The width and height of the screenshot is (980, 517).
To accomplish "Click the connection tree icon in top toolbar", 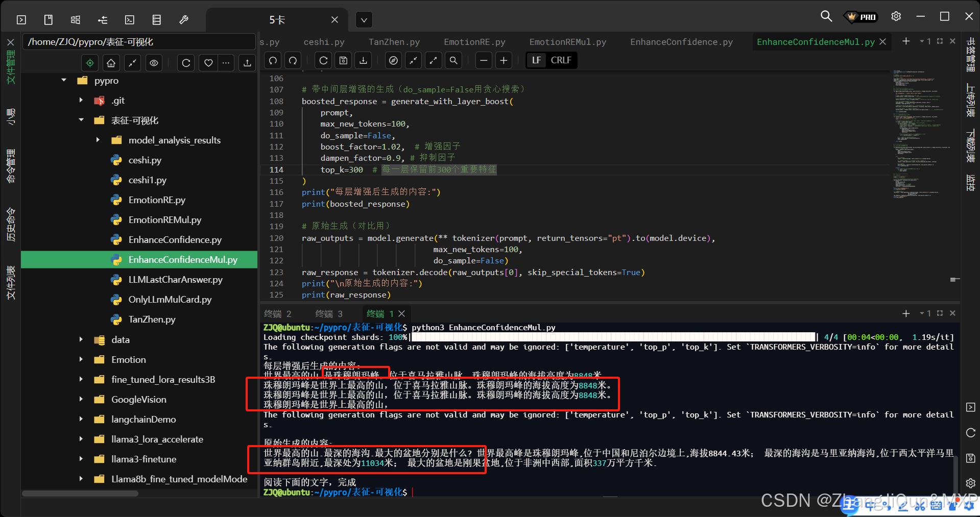I will point(103,20).
